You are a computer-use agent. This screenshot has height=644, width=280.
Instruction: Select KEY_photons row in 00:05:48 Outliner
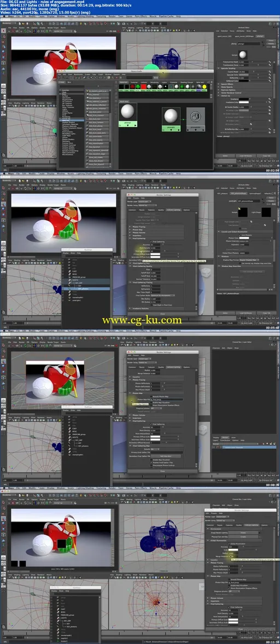click(x=86, y=289)
